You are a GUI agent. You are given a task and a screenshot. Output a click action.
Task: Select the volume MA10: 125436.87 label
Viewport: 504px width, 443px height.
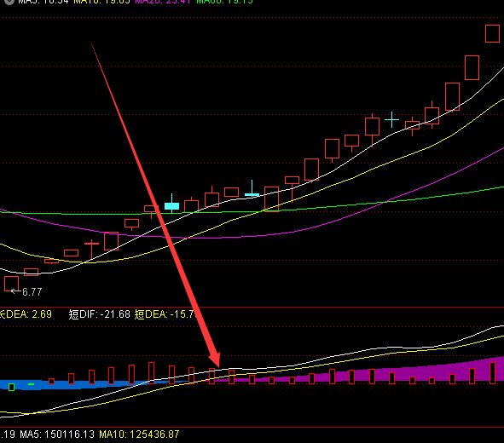pyautogui.click(x=139, y=434)
